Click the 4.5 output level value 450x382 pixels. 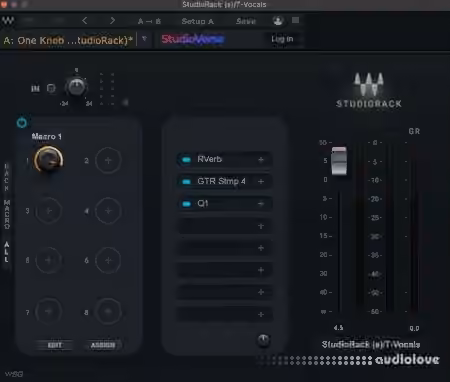coord(338,328)
